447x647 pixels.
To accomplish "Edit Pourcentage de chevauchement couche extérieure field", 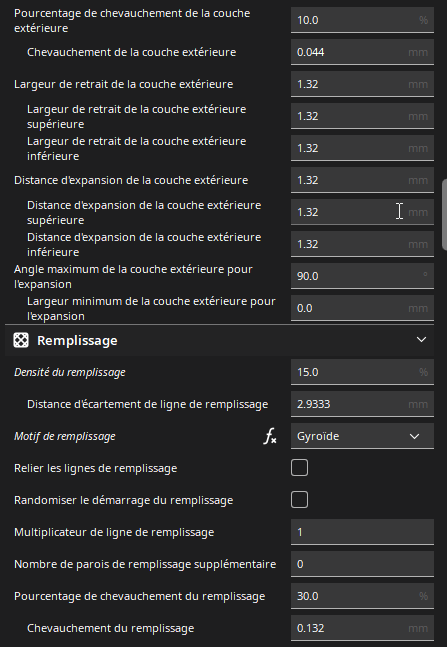I will (x=362, y=20).
